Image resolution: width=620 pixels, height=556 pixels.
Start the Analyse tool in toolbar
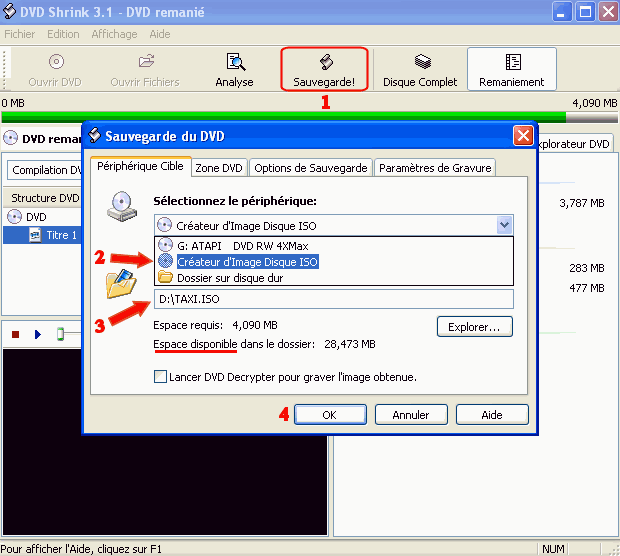point(235,70)
